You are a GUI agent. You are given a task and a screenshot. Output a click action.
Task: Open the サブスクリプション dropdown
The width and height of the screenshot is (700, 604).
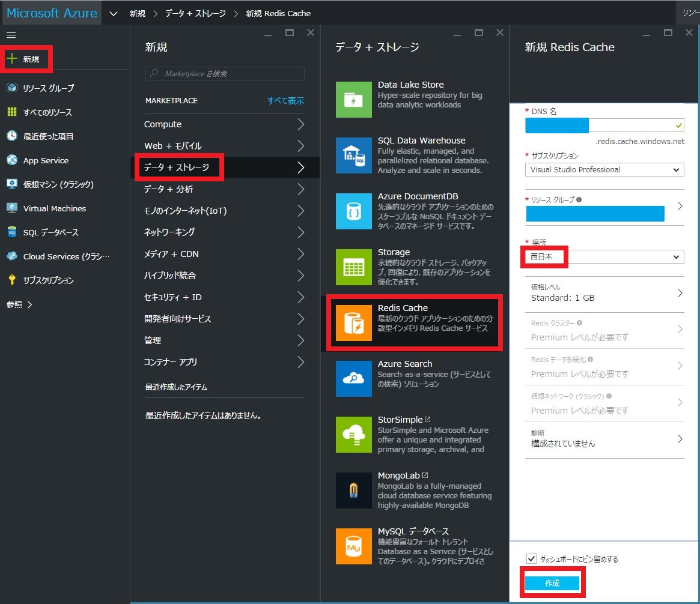click(604, 169)
